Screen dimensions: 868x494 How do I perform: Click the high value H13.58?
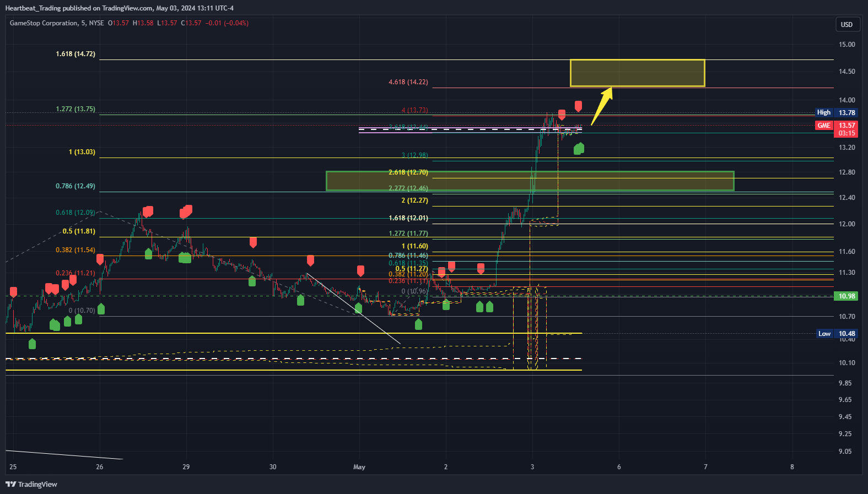(x=143, y=23)
